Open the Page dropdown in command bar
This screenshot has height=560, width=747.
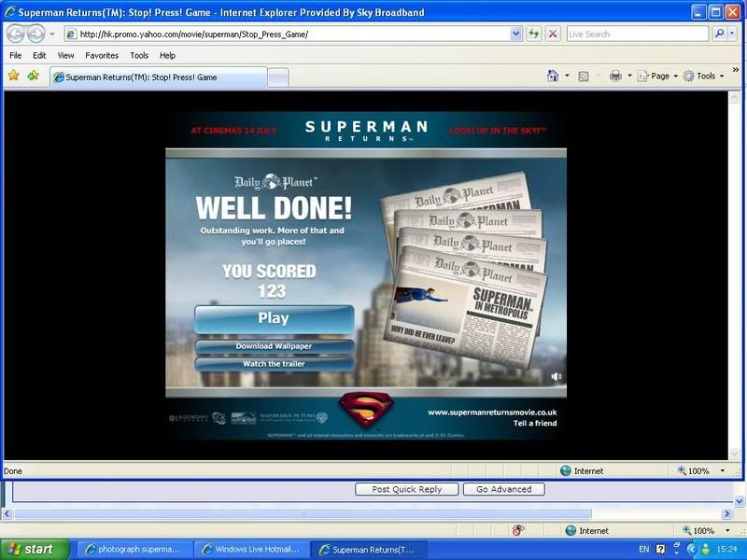(657, 76)
